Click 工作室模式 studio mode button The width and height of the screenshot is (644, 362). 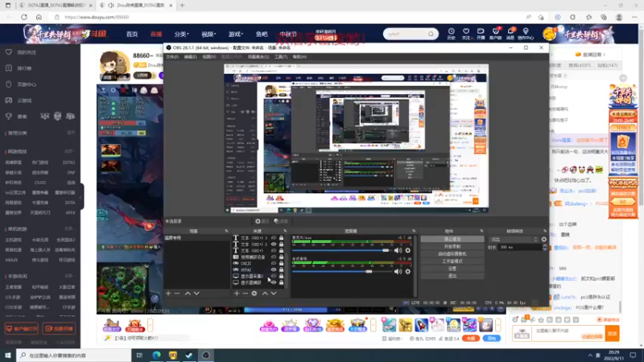coord(452,261)
